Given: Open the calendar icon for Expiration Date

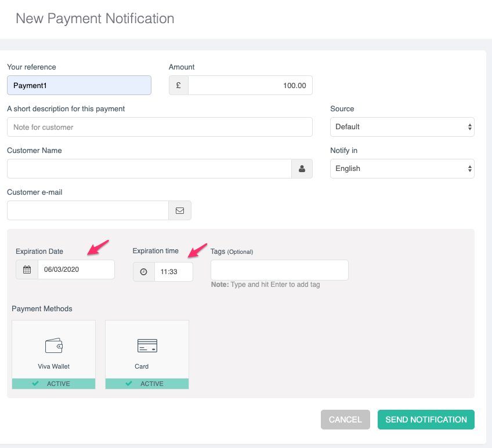Looking at the screenshot, I should (27, 269).
